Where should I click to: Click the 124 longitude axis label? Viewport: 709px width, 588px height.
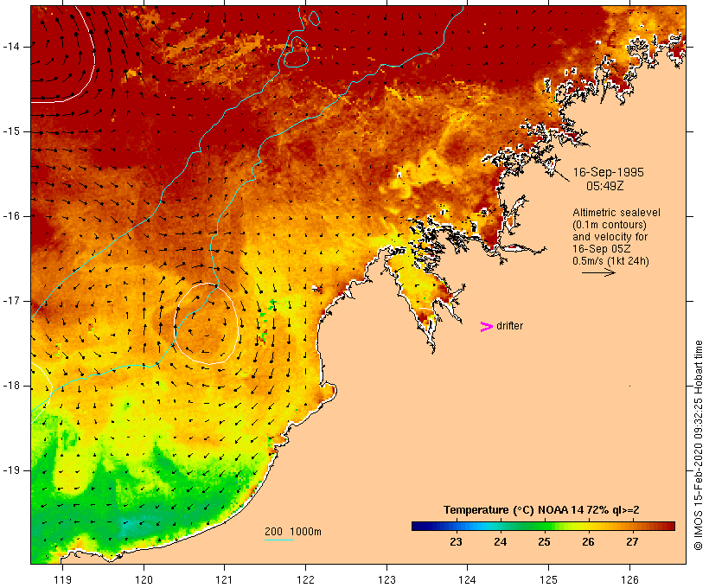point(467,579)
